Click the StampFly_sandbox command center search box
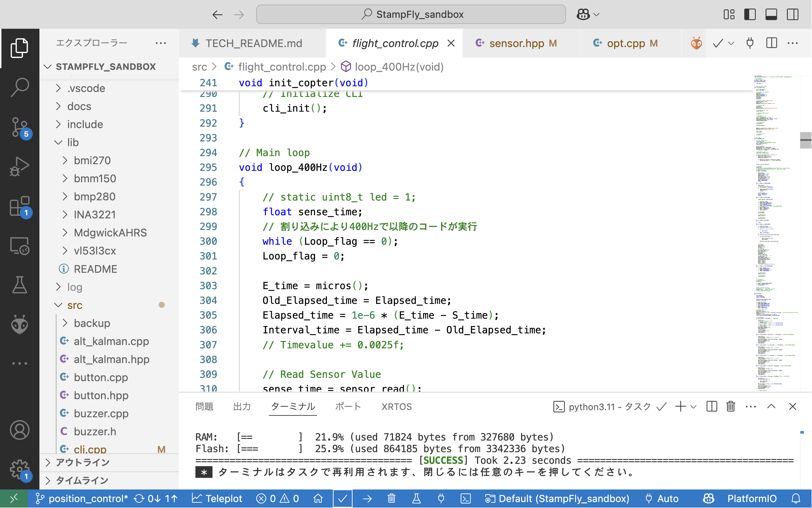The width and height of the screenshot is (812, 508). coord(411,14)
